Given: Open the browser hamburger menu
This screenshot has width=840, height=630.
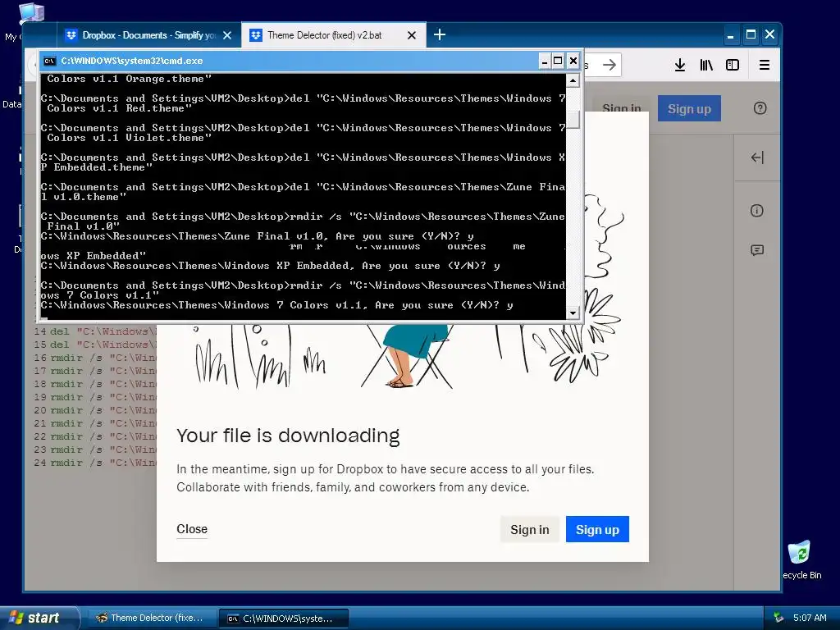Looking at the screenshot, I should click(765, 65).
